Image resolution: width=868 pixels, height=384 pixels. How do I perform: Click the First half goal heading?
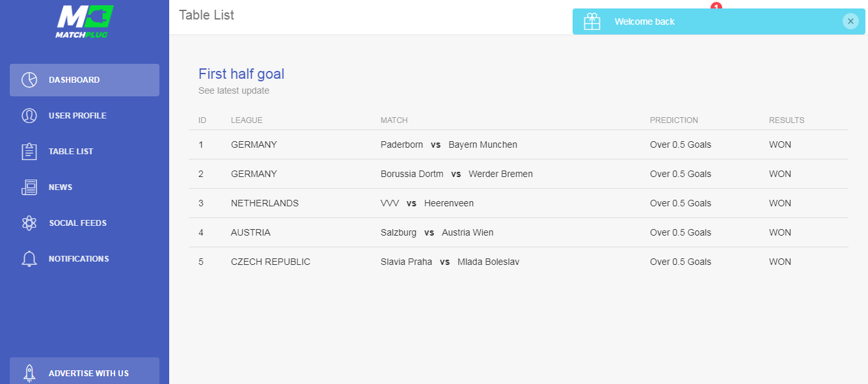(241, 74)
